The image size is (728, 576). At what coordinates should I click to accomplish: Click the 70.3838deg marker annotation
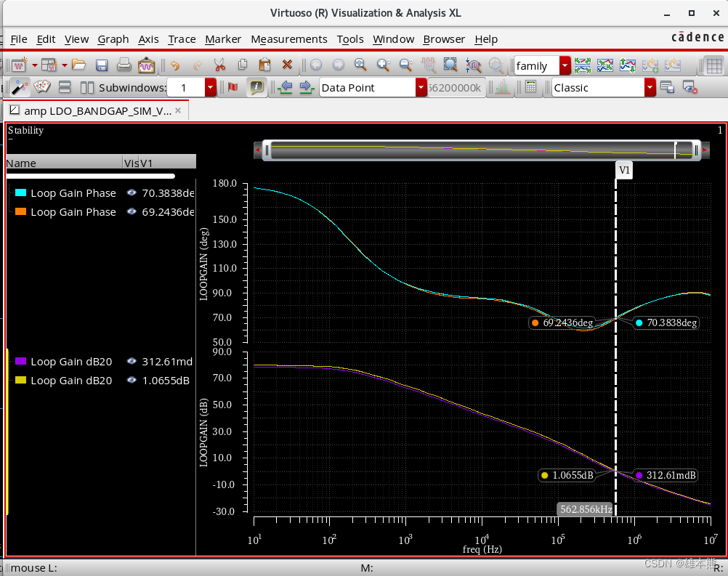tap(667, 323)
